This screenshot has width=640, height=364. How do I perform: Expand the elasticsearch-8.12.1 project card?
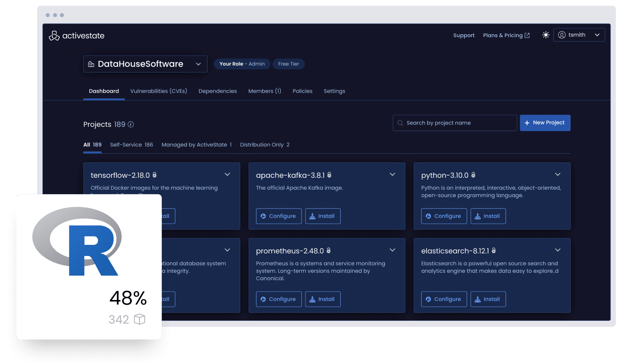558,250
